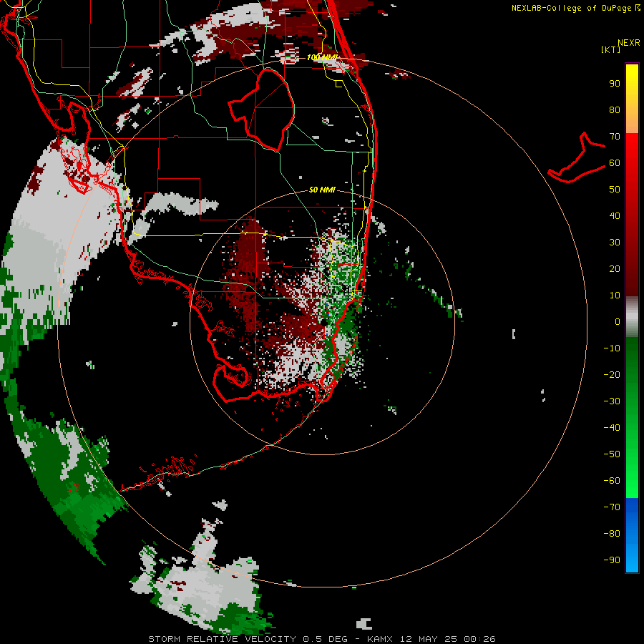Click the positive 70 knot scale value

615,137
